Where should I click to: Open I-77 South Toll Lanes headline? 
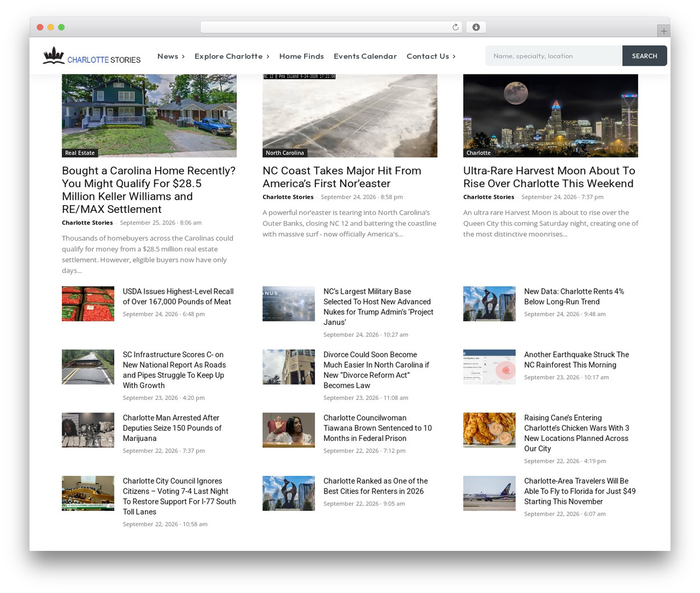click(x=179, y=496)
